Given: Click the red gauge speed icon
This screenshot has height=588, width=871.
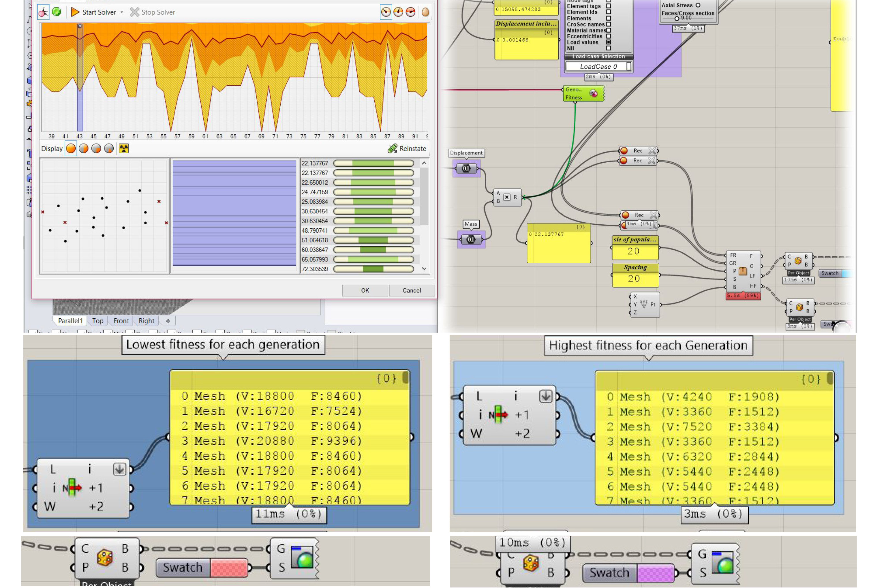Looking at the screenshot, I should pyautogui.click(x=411, y=12).
